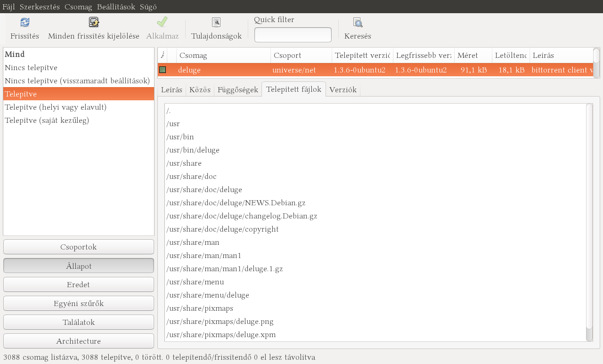Click the /usr/share/menu/deluge path
603x364 pixels.
click(x=208, y=295)
